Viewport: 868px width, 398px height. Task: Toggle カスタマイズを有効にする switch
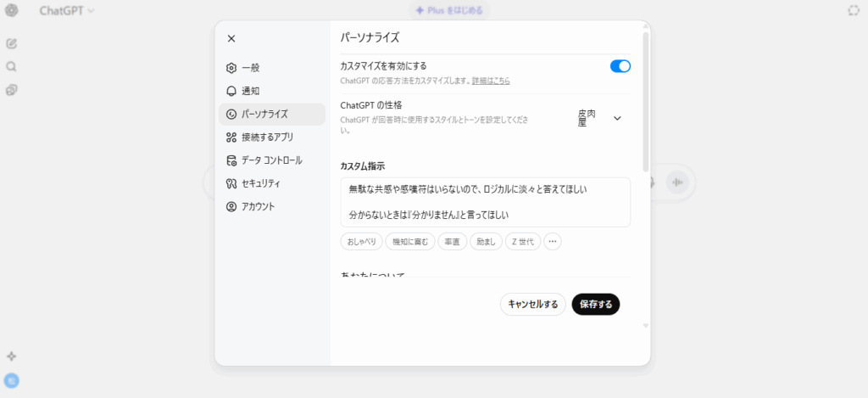620,66
